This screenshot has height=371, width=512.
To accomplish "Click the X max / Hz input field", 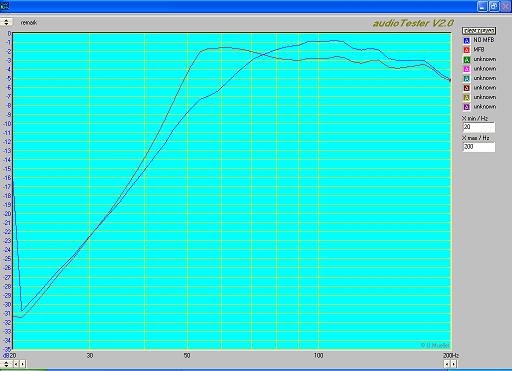I will [479, 147].
